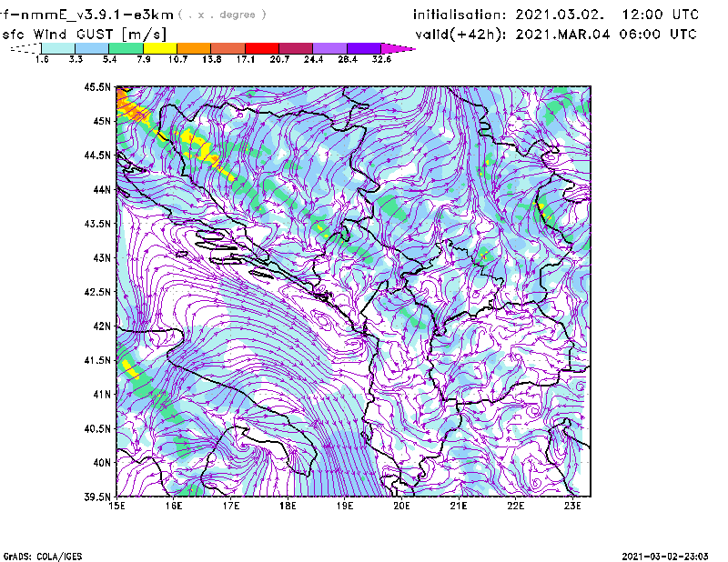Image resolution: width=728 pixels, height=562 pixels.
Task: Click the lavender 24.4–28.4 legend swatch
Action: pos(330,48)
